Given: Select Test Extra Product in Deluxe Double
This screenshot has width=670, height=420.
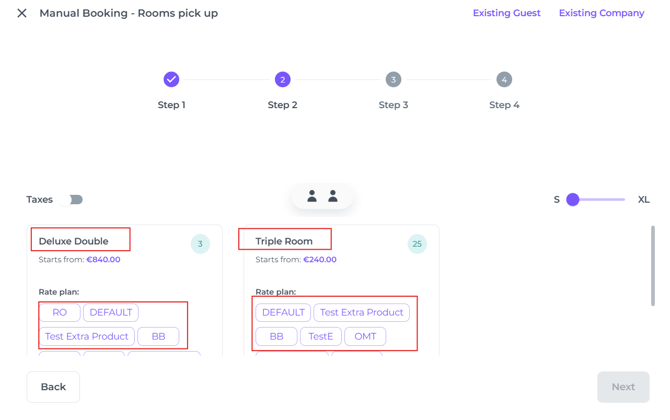Looking at the screenshot, I should 87,336.
